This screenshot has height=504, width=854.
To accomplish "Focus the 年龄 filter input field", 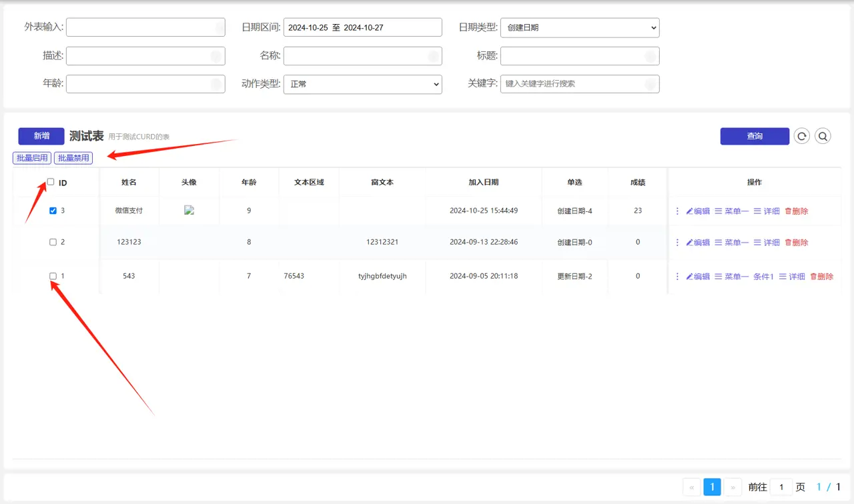I will click(x=145, y=84).
